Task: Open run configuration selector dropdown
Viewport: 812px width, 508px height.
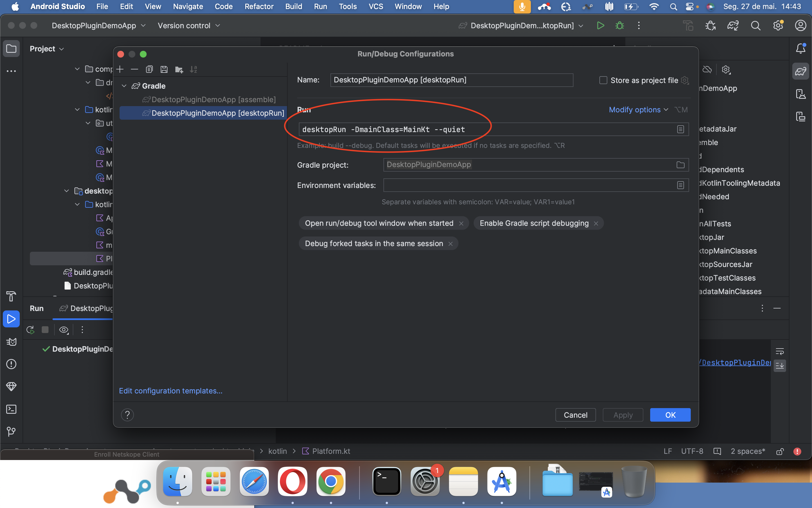Action: pos(521,25)
